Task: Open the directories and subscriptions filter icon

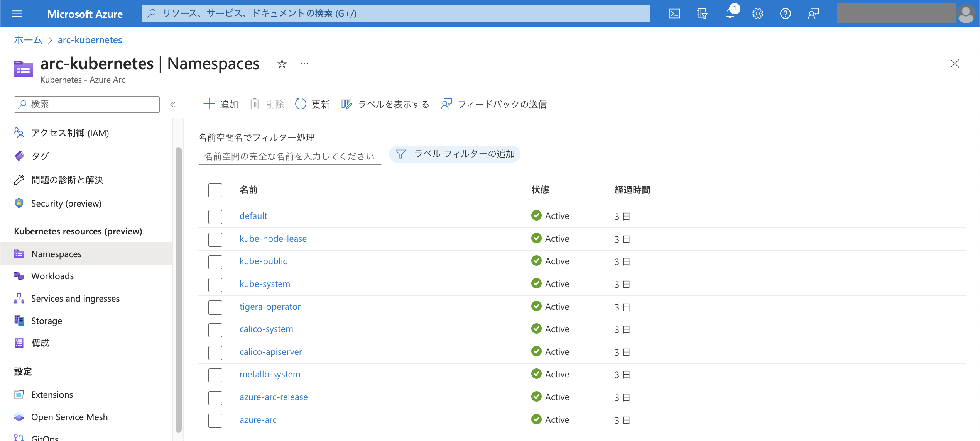Action: pyautogui.click(x=702, y=14)
